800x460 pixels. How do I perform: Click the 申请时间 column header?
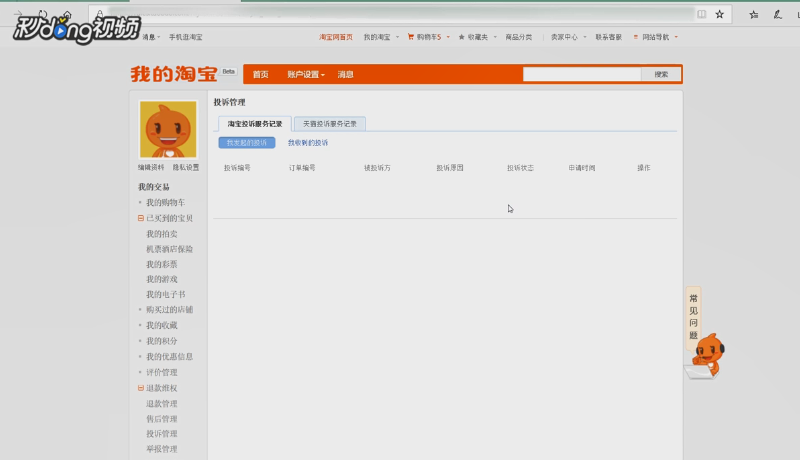582,168
